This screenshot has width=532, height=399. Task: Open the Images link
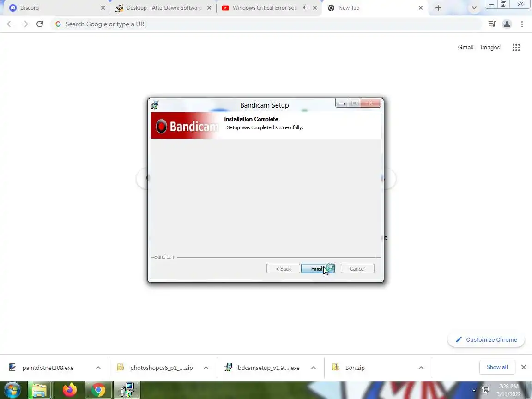coord(490,48)
